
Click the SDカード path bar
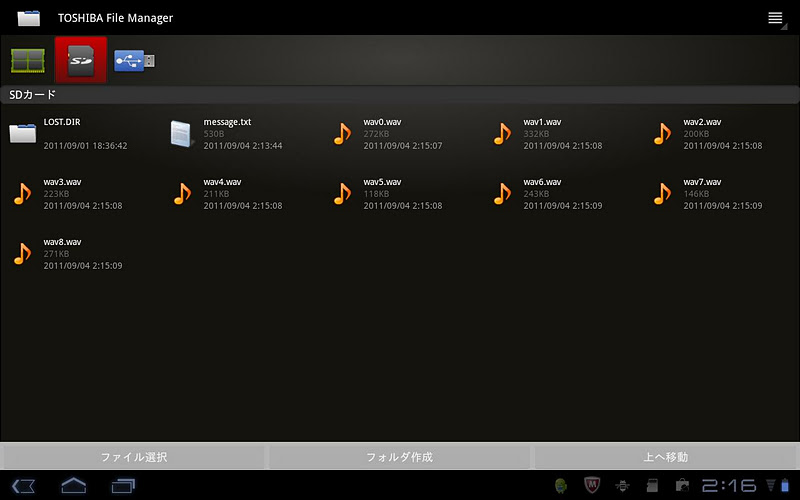tap(400, 95)
